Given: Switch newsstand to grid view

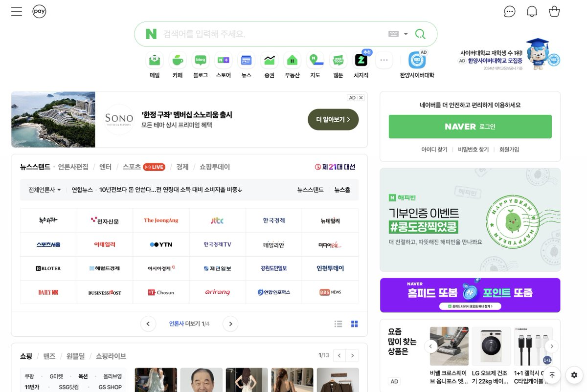Looking at the screenshot, I should coord(355,324).
